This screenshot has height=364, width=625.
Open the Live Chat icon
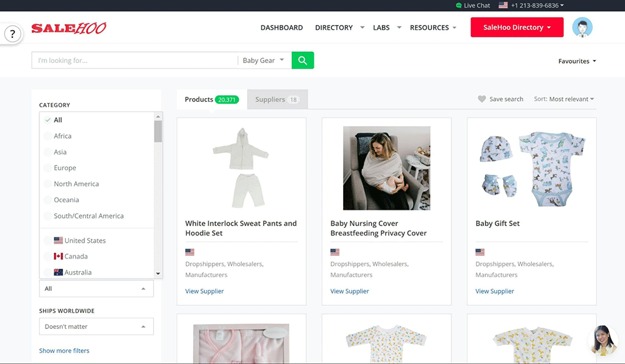(x=459, y=6)
